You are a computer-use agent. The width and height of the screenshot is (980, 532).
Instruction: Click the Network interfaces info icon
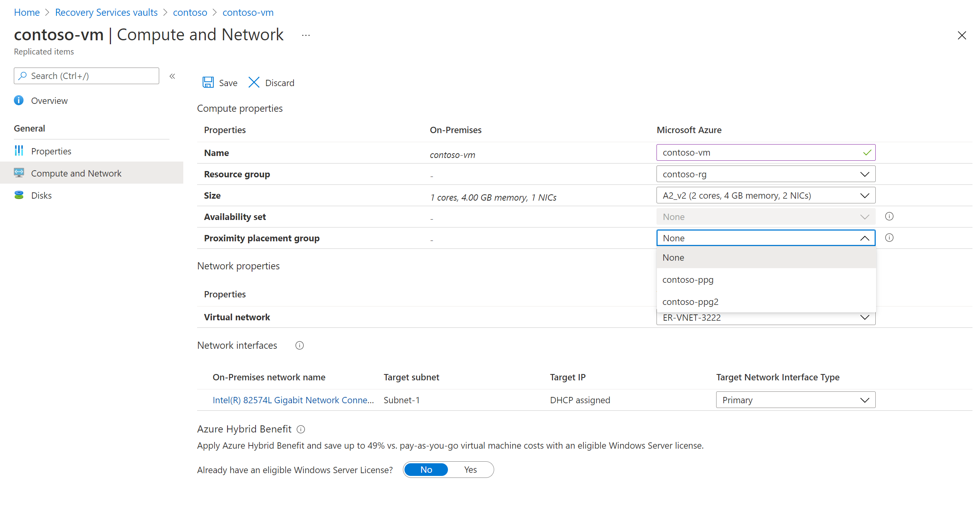(x=299, y=346)
